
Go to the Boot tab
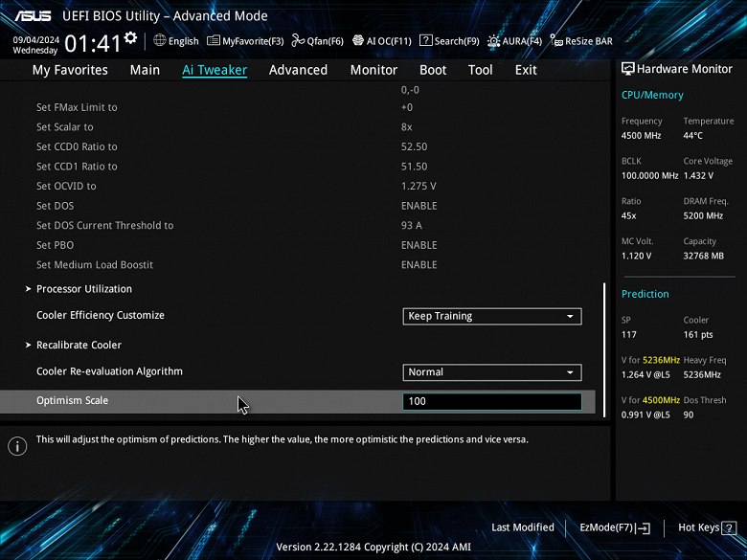[x=433, y=70]
